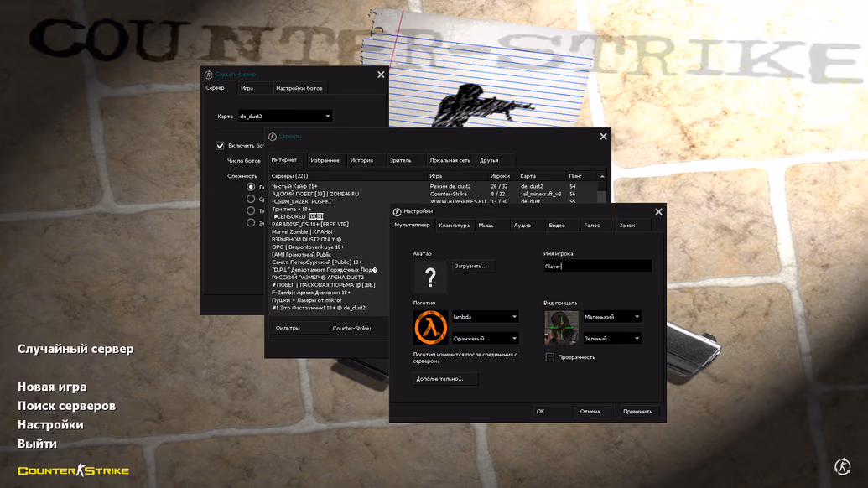Image resolution: width=868 pixels, height=488 pixels.
Task: Click the green crosshair preview image
Action: pos(561,327)
